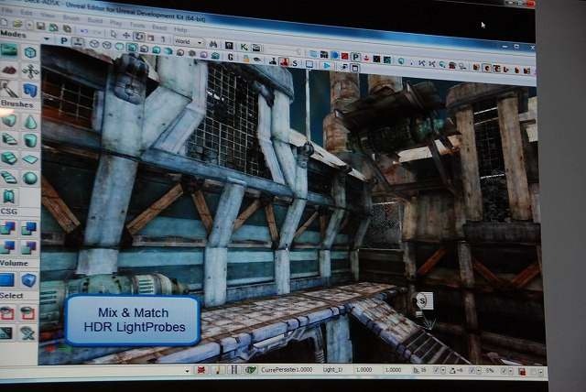
Task: Apply CSG Deintersect
Action: [29, 246]
